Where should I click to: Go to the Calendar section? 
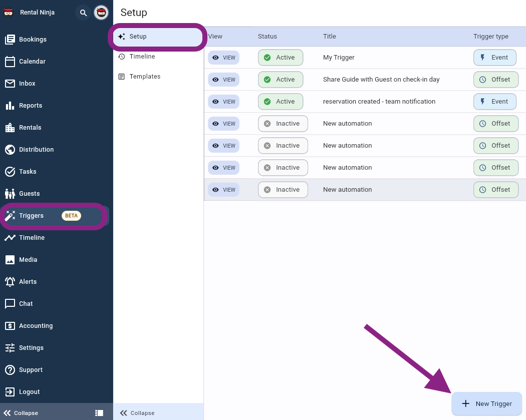pos(32,62)
